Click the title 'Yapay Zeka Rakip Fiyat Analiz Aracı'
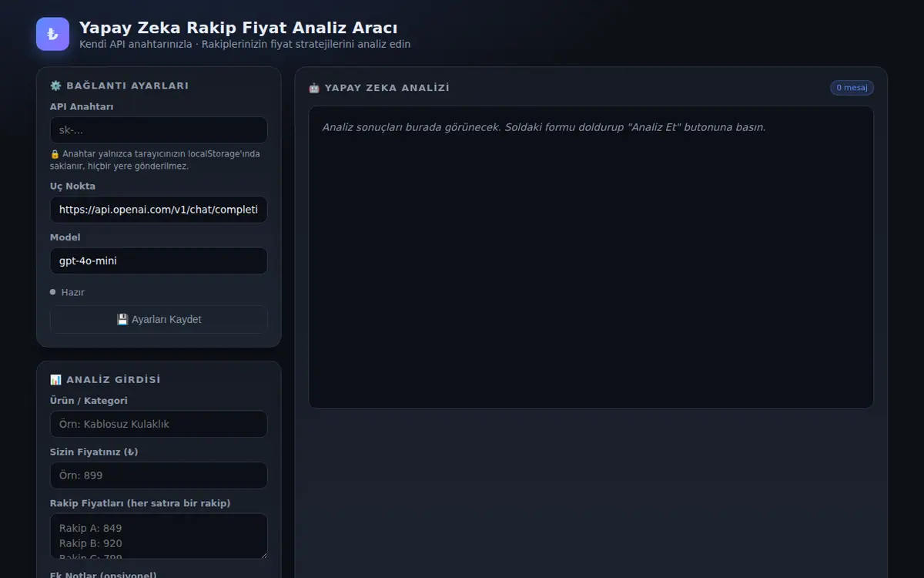This screenshot has width=924, height=578. [x=239, y=29]
